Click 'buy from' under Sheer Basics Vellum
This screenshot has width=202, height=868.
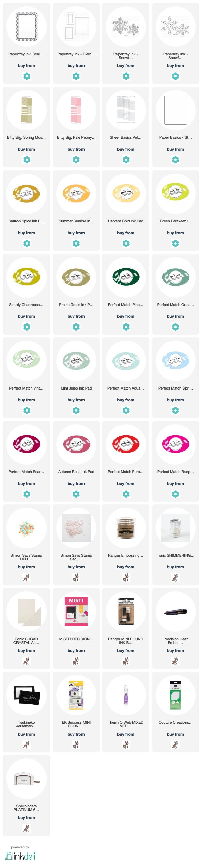click(126, 149)
